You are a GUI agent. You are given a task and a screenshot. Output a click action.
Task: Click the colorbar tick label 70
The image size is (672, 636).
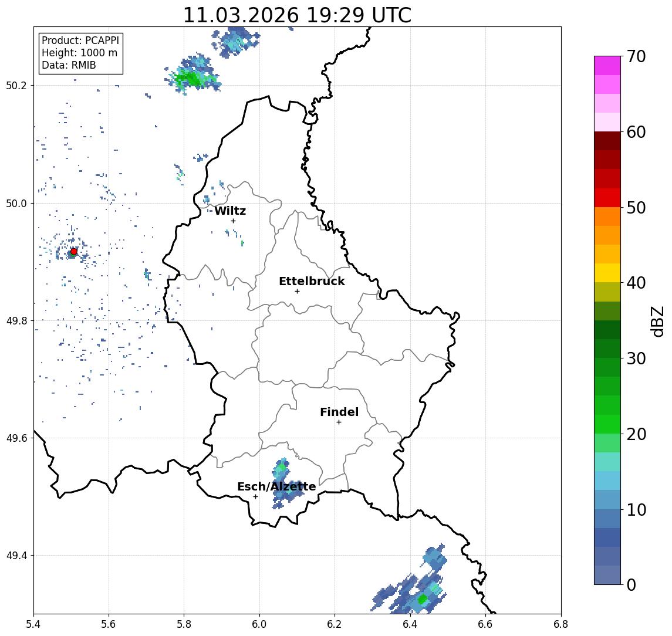tap(636, 56)
